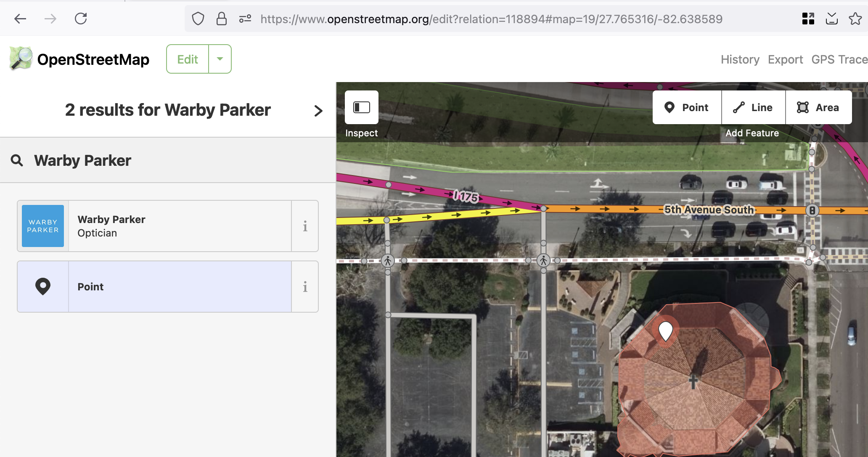The image size is (868, 457).
Task: Show info for Point preset
Action: (305, 287)
